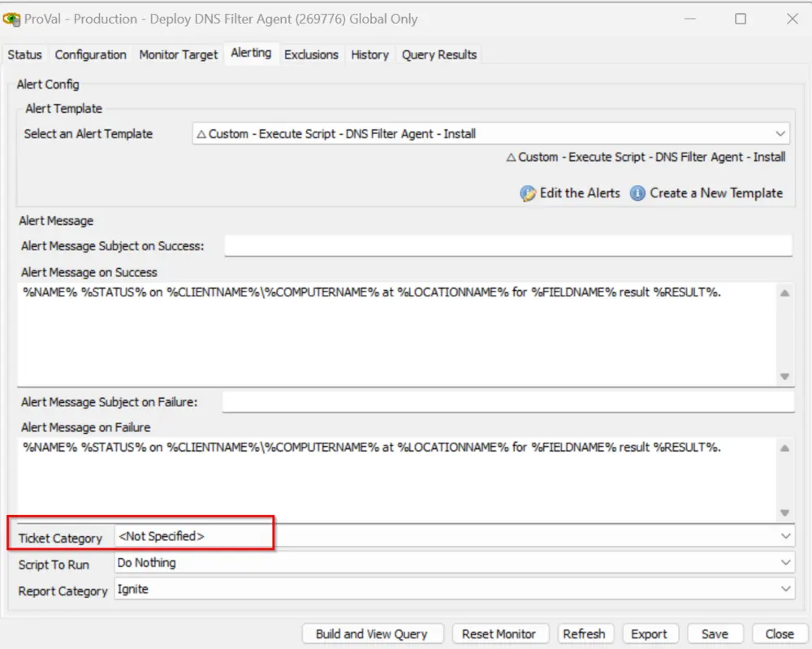
Task: Click the Edit the Alerts pencil icon
Action: [x=528, y=193]
